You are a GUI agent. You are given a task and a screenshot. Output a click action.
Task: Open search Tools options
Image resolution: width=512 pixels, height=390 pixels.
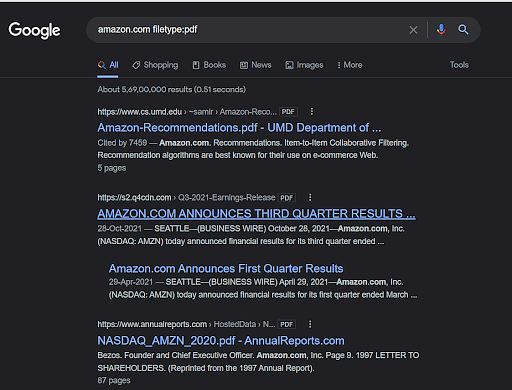(x=459, y=65)
